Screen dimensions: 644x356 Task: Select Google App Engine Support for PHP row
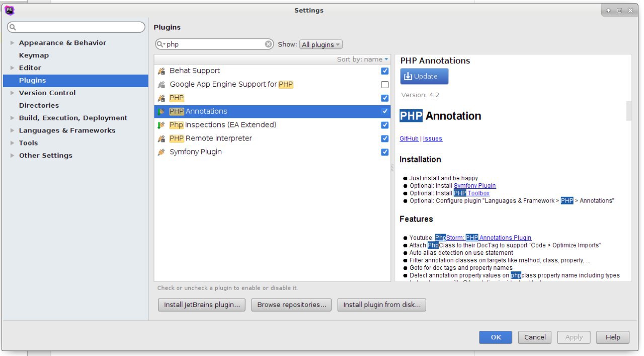click(x=272, y=85)
